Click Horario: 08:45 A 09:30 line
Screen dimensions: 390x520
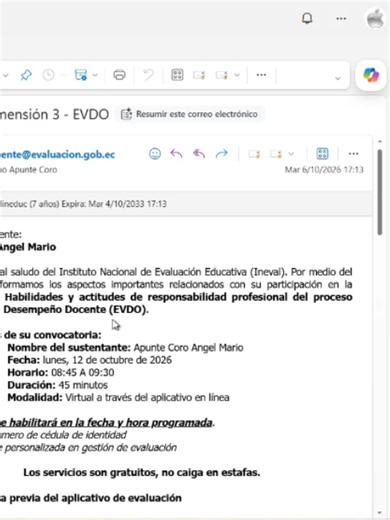(x=61, y=372)
